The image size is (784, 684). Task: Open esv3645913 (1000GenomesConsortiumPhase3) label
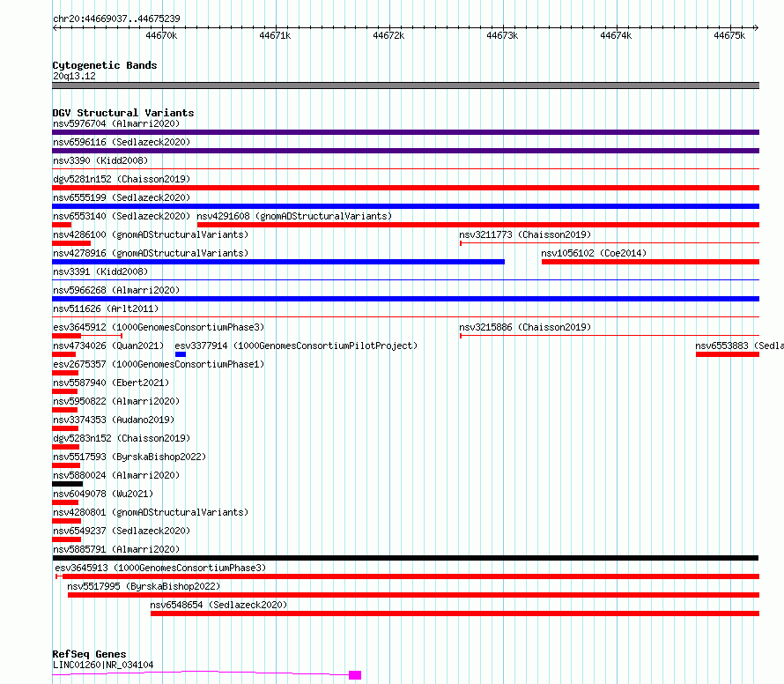click(160, 568)
